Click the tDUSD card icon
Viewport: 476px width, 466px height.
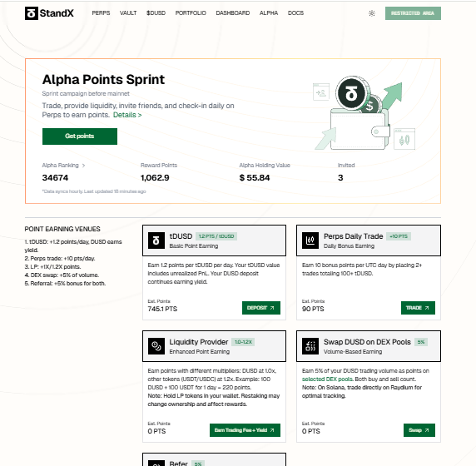[x=156, y=240]
